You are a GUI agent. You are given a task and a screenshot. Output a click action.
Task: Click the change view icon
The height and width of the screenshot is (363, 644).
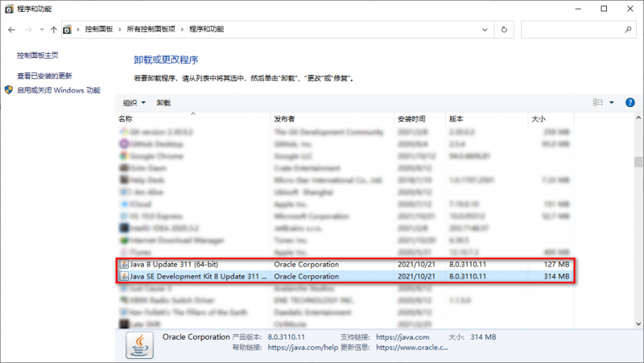598,102
